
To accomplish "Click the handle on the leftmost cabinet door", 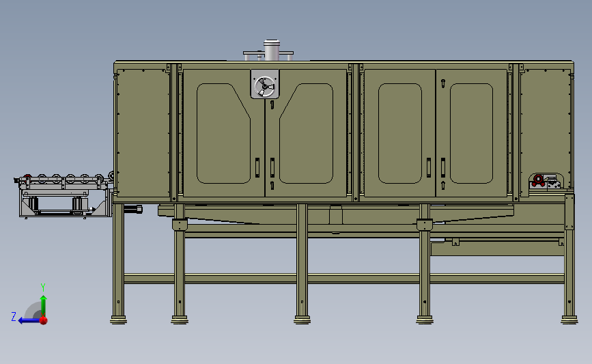I will 257,167.
